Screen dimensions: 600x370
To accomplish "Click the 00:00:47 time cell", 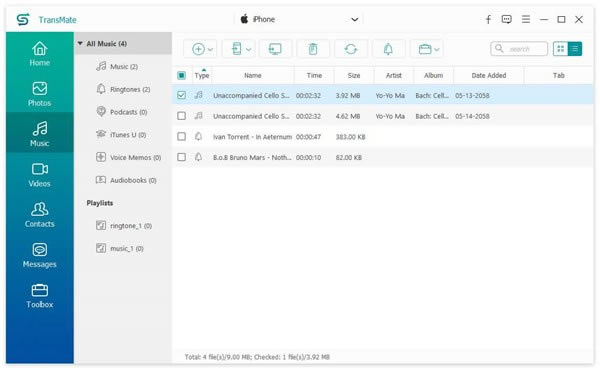I will (x=308, y=137).
